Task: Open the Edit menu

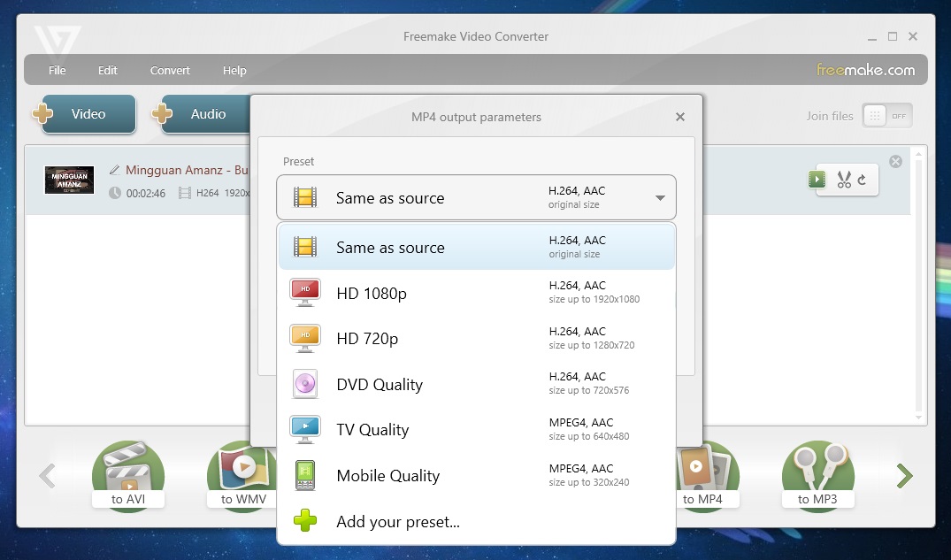Action: click(x=107, y=71)
